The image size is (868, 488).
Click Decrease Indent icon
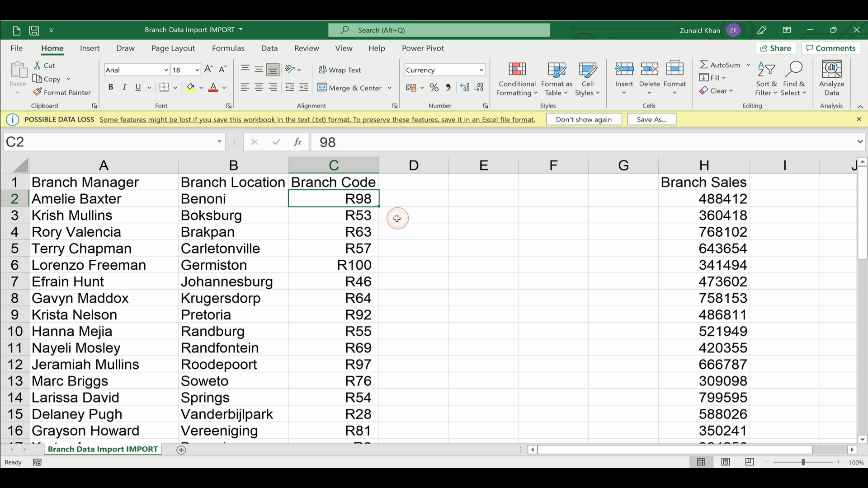click(x=290, y=87)
